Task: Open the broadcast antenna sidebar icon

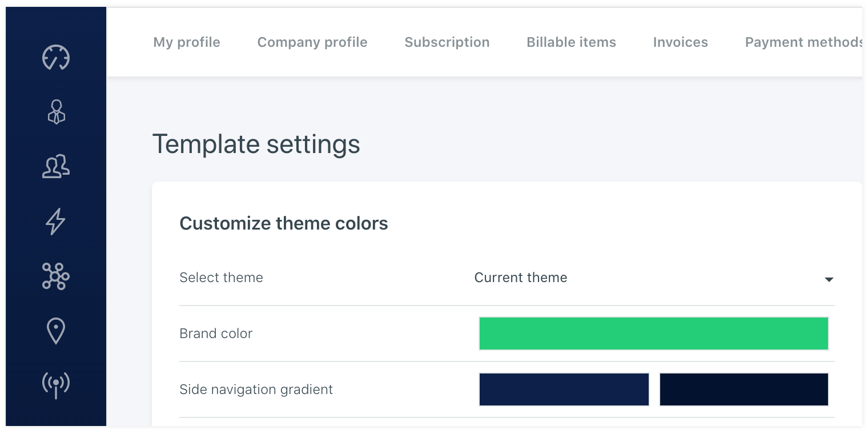Action: (56, 385)
